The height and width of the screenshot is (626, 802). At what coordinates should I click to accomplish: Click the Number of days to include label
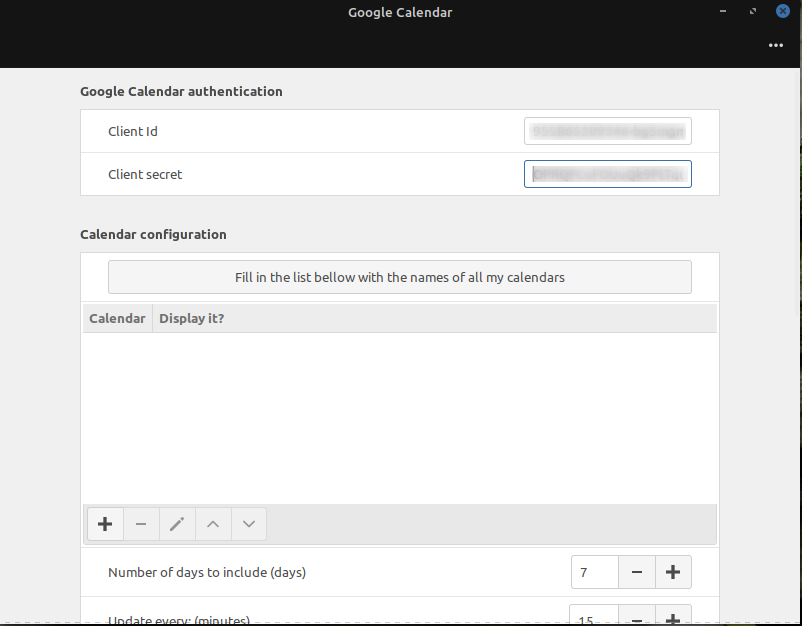[207, 572]
